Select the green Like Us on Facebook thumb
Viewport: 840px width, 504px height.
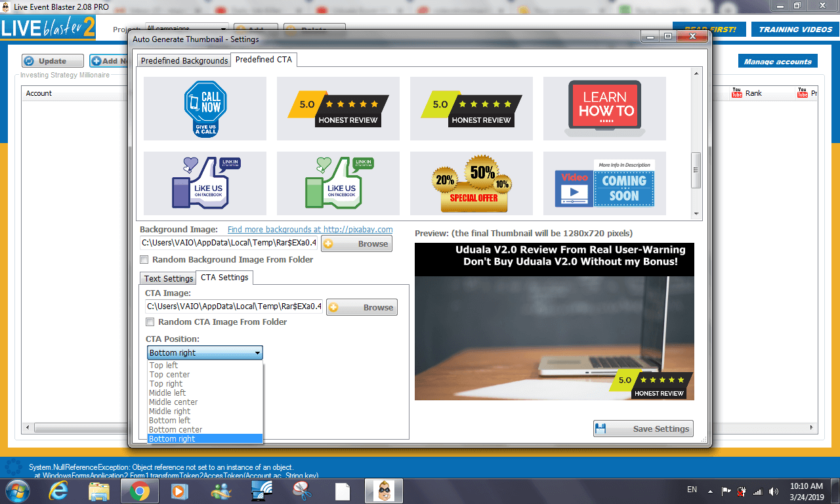coord(338,183)
